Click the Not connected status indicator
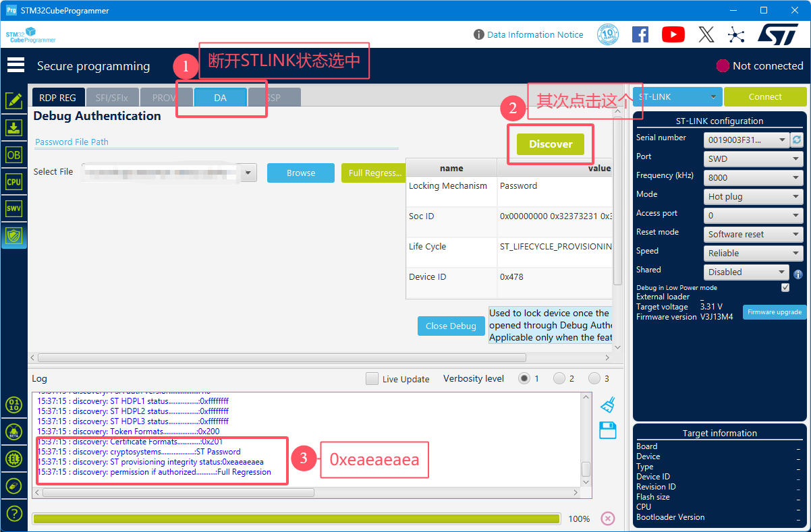This screenshot has width=811, height=532. point(760,65)
